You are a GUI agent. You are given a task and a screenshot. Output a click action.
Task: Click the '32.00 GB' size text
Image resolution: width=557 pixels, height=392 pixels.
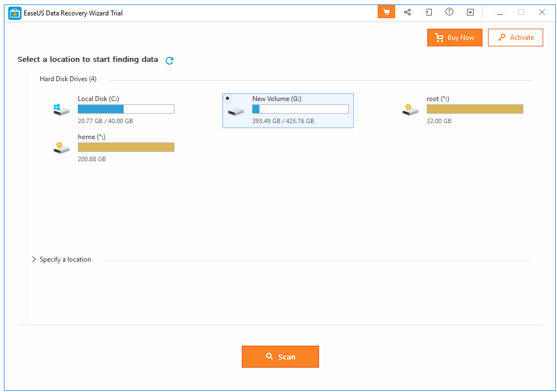point(439,121)
